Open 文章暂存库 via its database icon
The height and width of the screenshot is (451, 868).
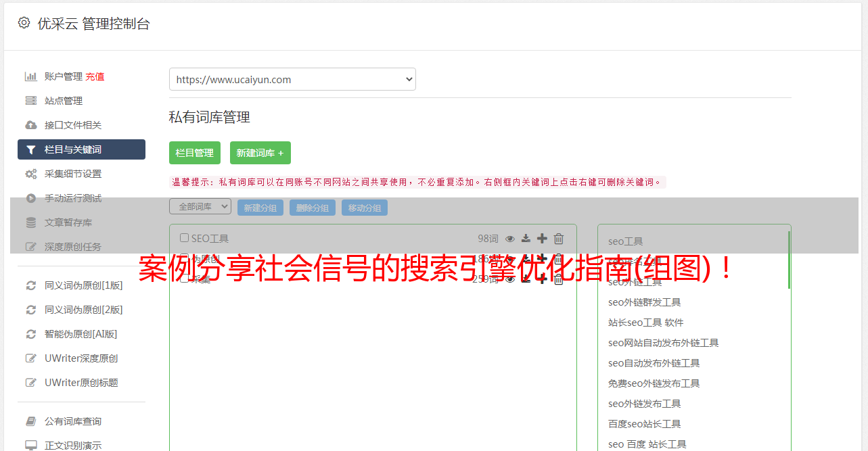(x=31, y=222)
